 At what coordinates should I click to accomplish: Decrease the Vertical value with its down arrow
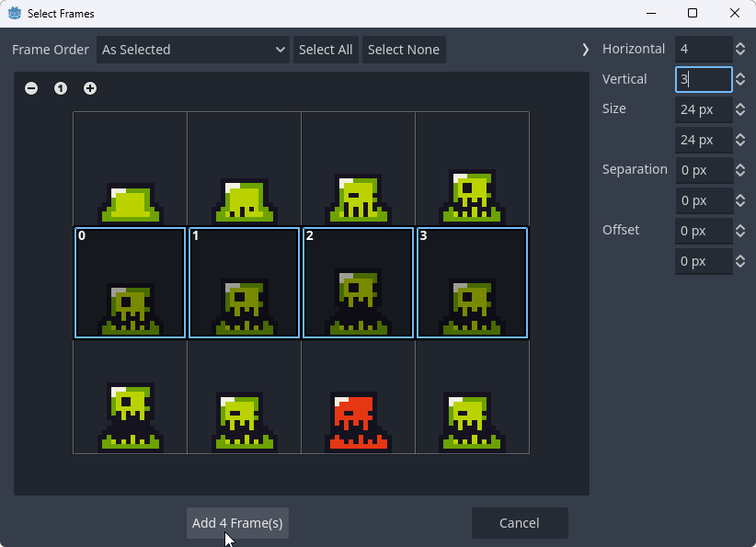[741, 84]
